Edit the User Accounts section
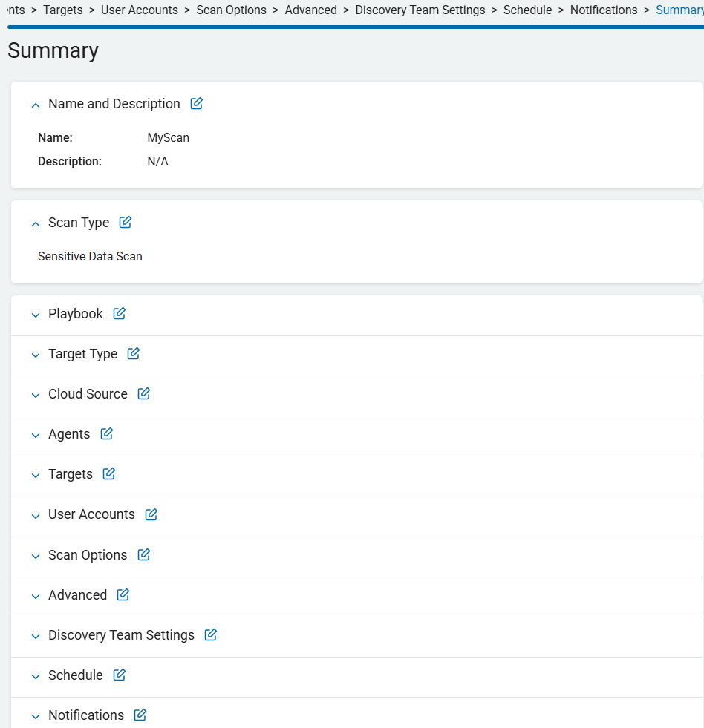 tap(151, 514)
